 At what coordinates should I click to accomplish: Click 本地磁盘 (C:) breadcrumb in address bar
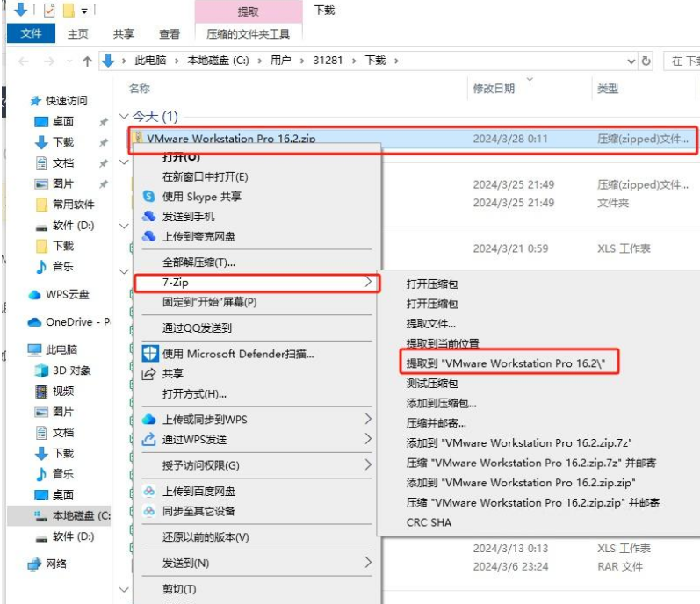(x=218, y=61)
